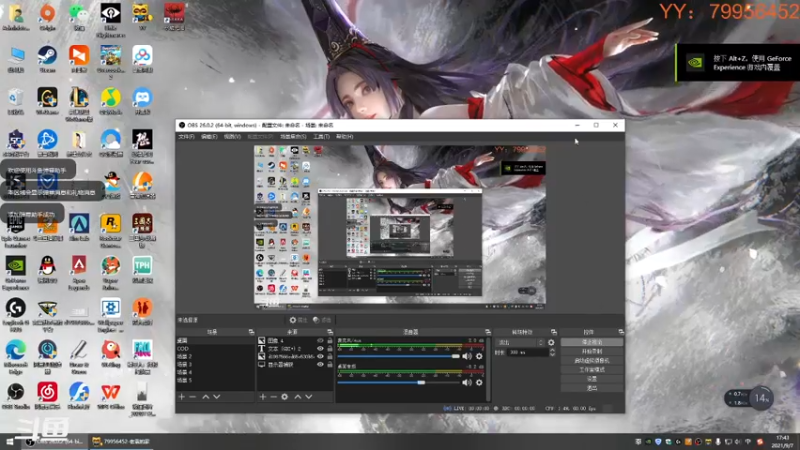Lock the 显示器捕获 source
This screenshot has width=800, height=450.
(330, 364)
